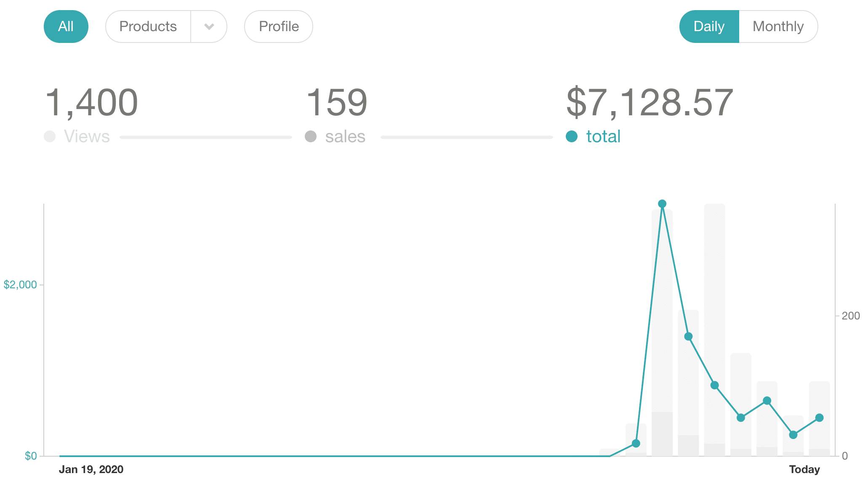This screenshot has height=484, width=868.
Task: Select the sales legend dot indicator
Action: tap(311, 136)
